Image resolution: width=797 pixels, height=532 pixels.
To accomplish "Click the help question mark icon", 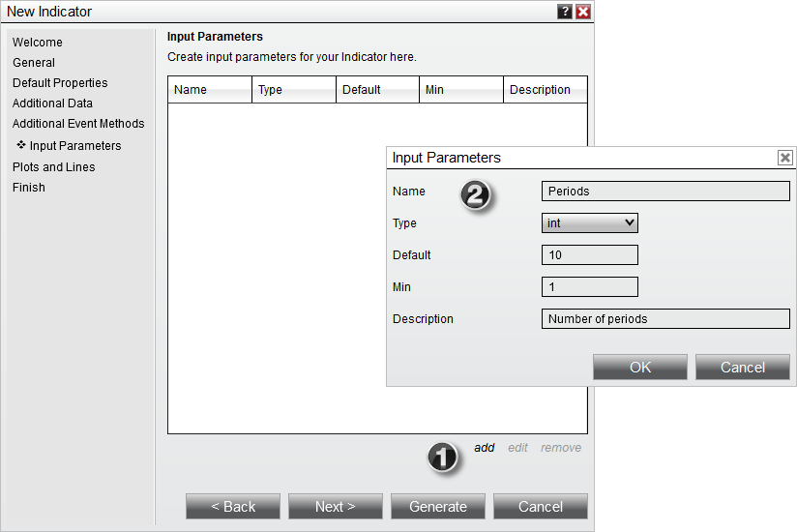I will [565, 12].
